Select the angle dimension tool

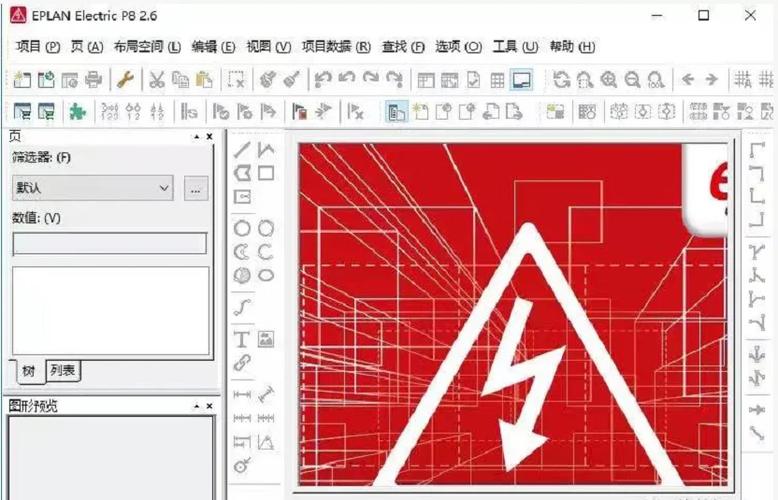266,442
